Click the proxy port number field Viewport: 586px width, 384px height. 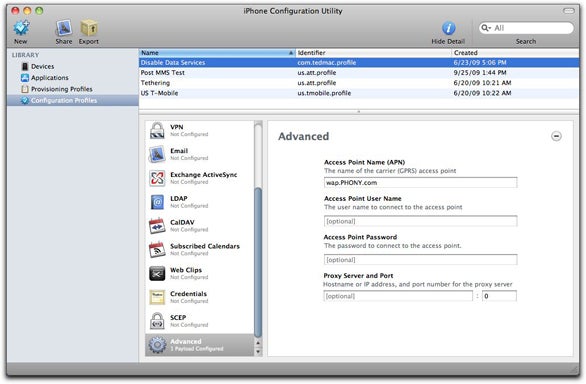tap(499, 296)
